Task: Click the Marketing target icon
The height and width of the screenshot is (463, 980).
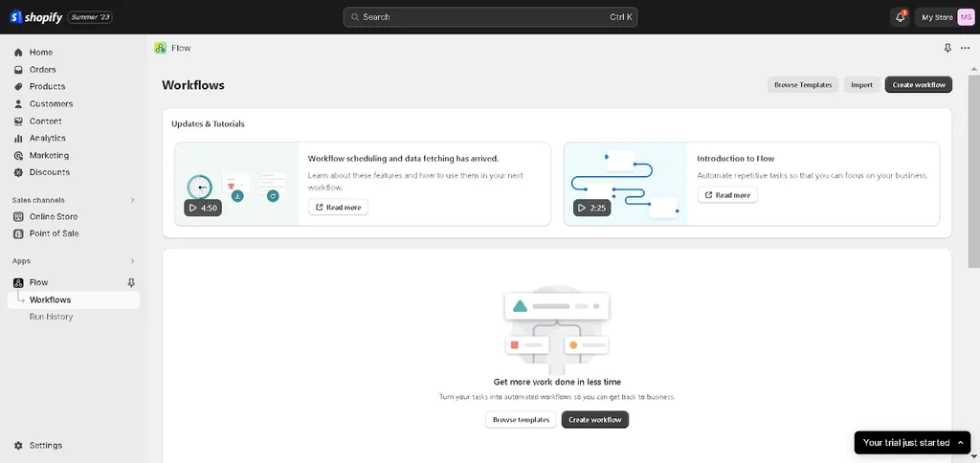Action: pyautogui.click(x=18, y=156)
